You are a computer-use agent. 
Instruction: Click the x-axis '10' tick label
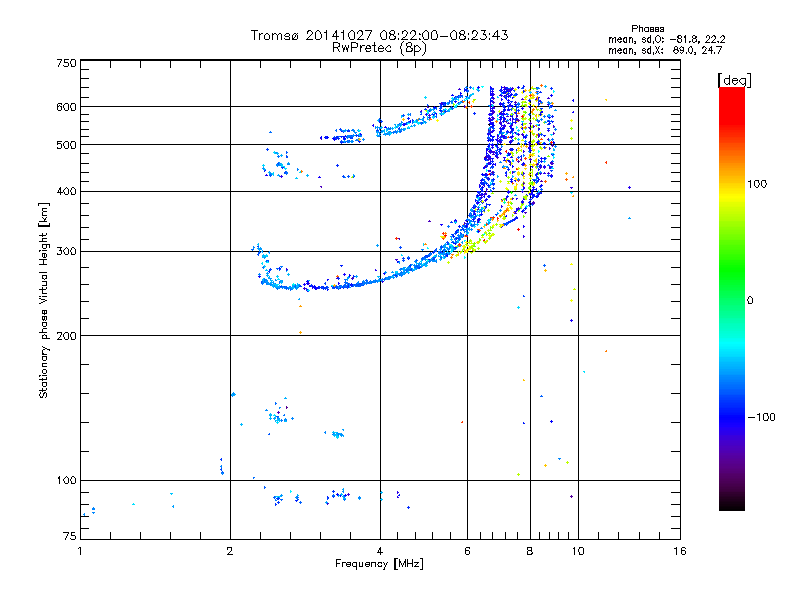tap(578, 551)
